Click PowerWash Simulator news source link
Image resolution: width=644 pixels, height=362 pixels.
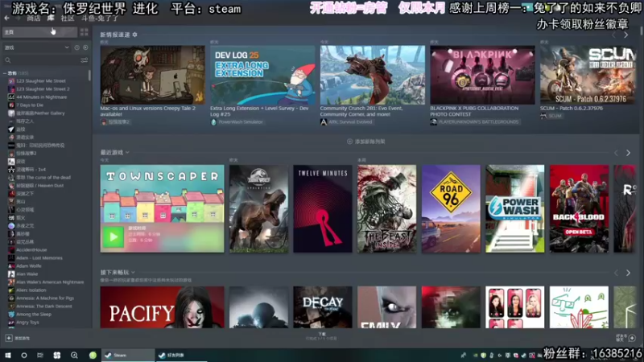tap(241, 122)
